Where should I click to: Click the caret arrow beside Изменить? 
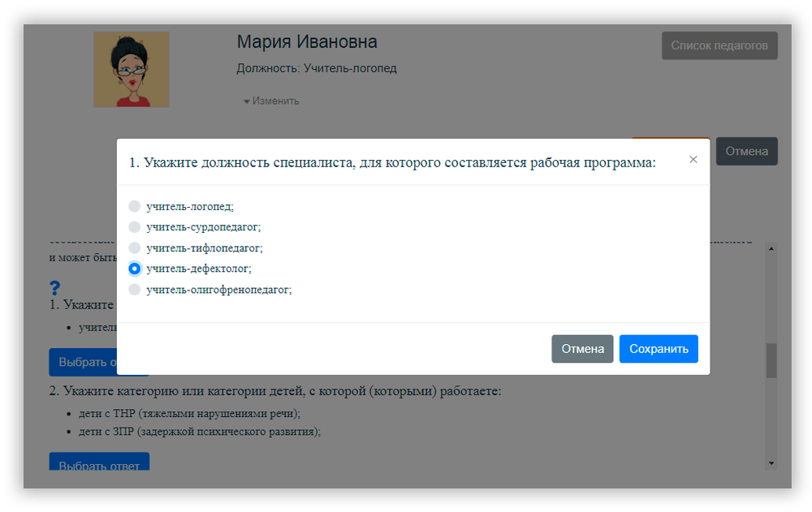point(247,102)
